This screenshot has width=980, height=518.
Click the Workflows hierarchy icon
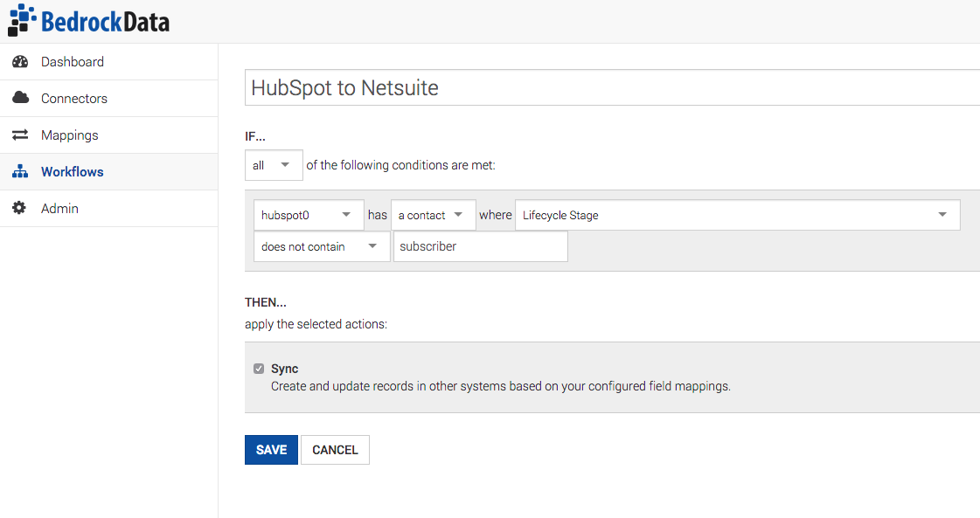tap(20, 172)
